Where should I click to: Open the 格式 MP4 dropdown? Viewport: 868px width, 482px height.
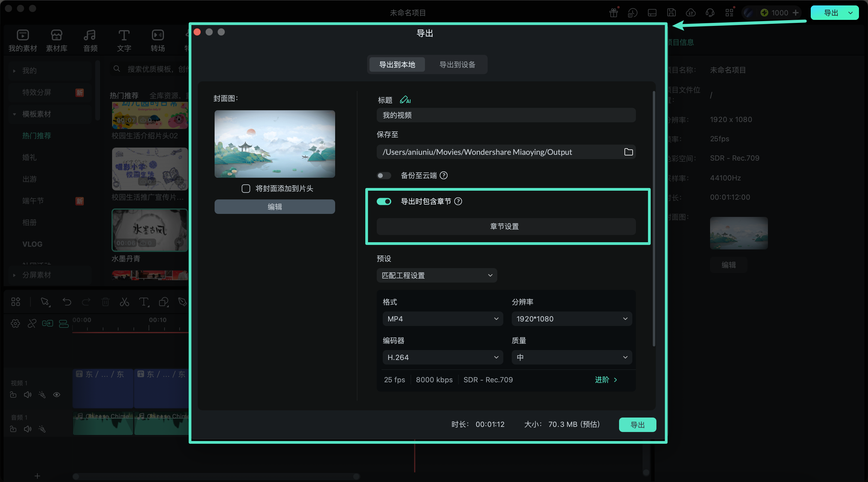(x=443, y=319)
